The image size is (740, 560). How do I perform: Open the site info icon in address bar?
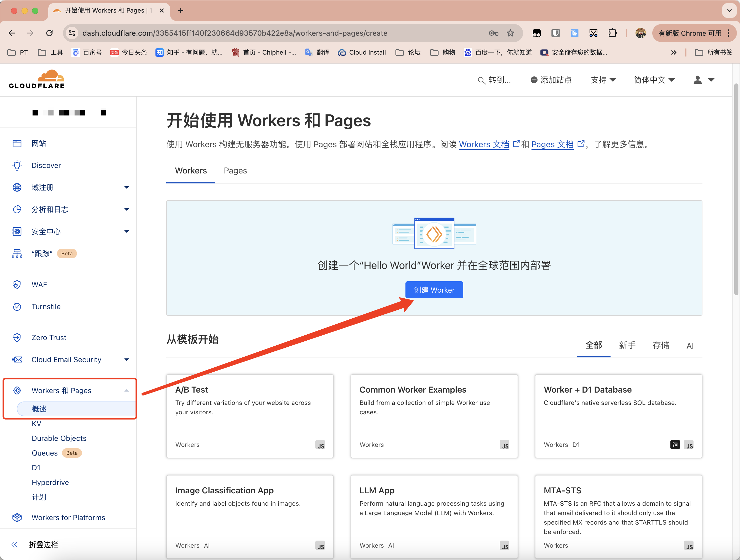[x=72, y=33]
